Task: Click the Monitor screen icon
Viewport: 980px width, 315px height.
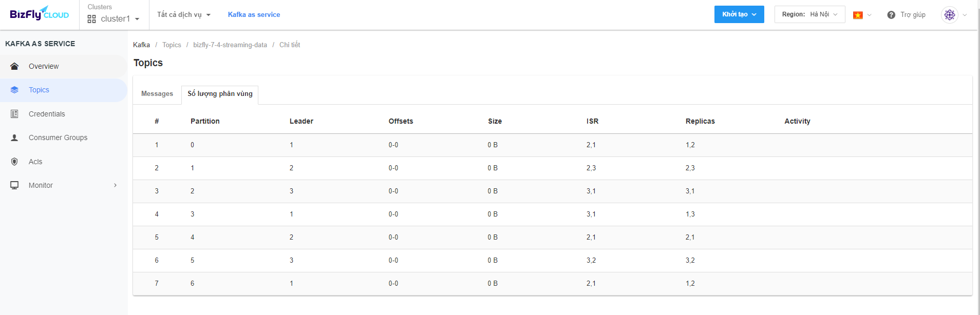Action: pos(14,185)
